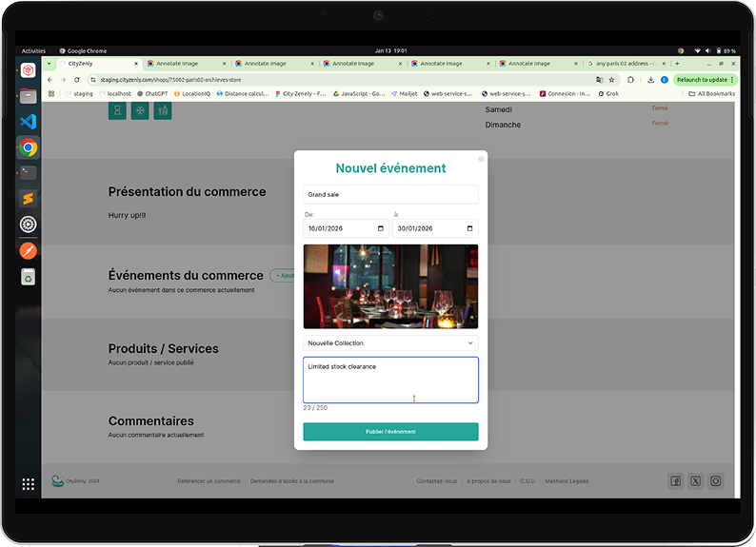This screenshot has width=756, height=547.
Task: Click Relaunch to update button
Action: tap(705, 80)
